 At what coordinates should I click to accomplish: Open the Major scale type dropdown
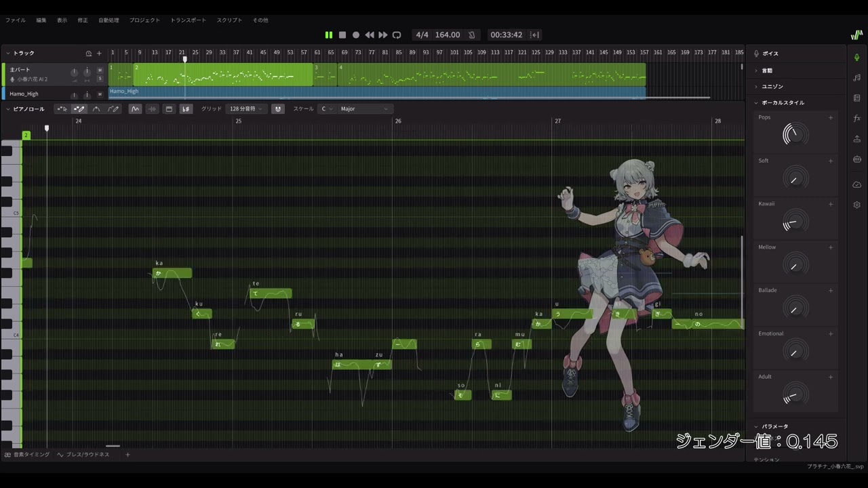tap(366, 109)
